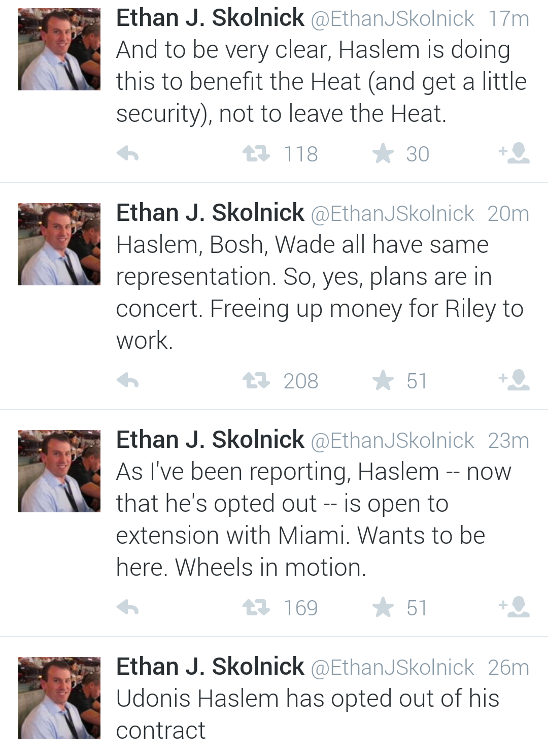The height and width of the screenshot is (756, 548).
Task: Tap @EthanJSkolnick handle on the 26m tweet
Action: (392, 668)
